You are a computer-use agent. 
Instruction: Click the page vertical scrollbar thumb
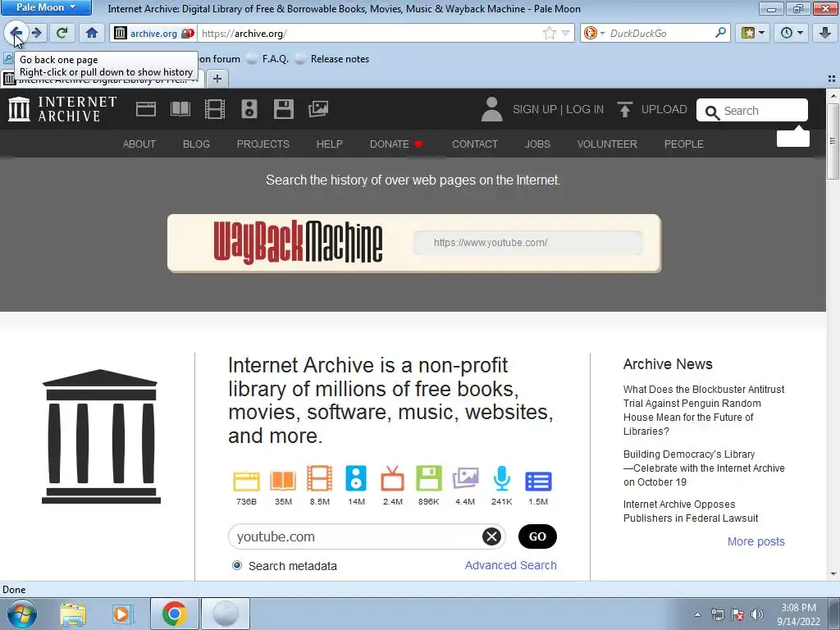(833, 141)
